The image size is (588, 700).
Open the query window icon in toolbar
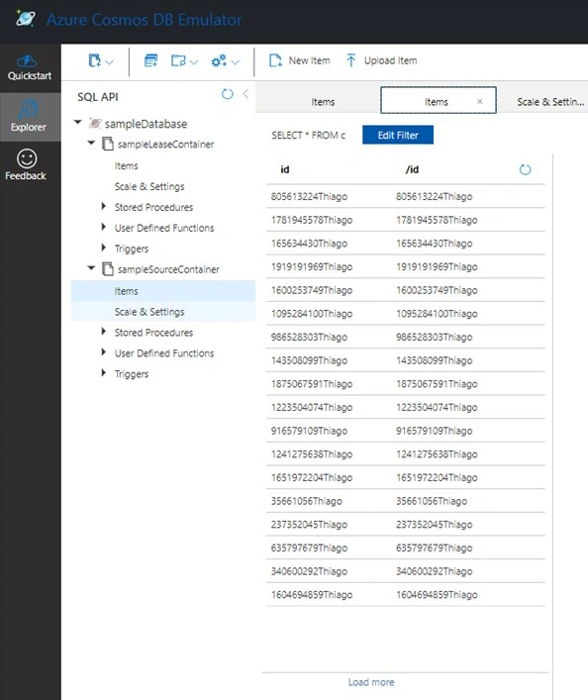pos(150,60)
